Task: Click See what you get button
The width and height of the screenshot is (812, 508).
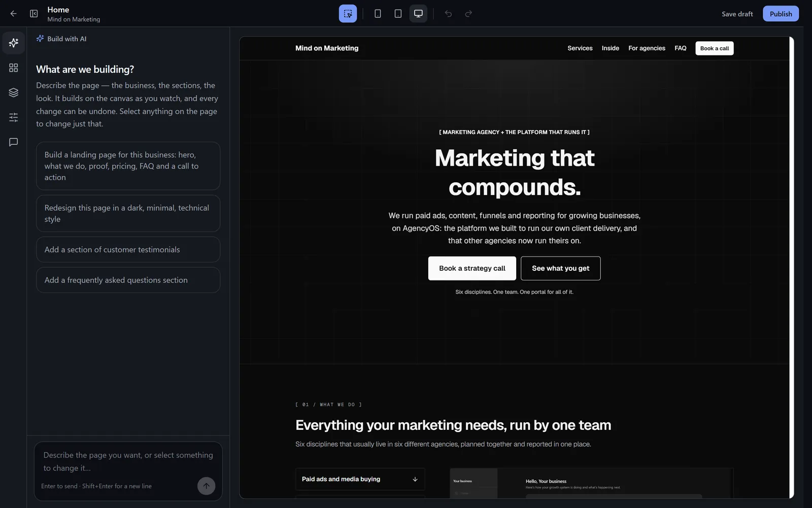Action: tap(560, 268)
